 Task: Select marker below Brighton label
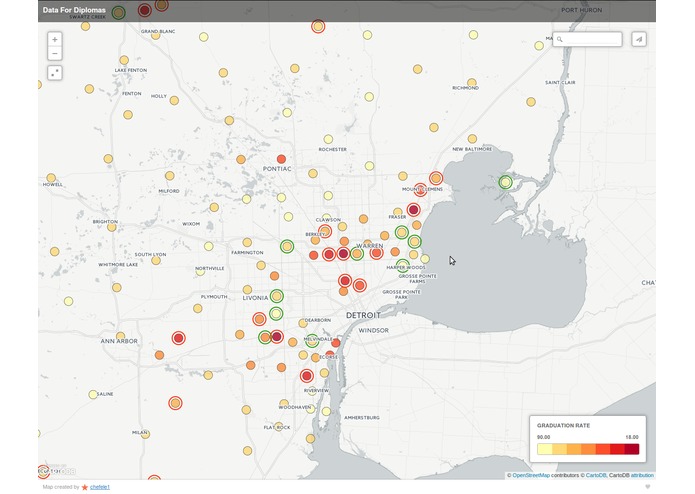pos(112,227)
